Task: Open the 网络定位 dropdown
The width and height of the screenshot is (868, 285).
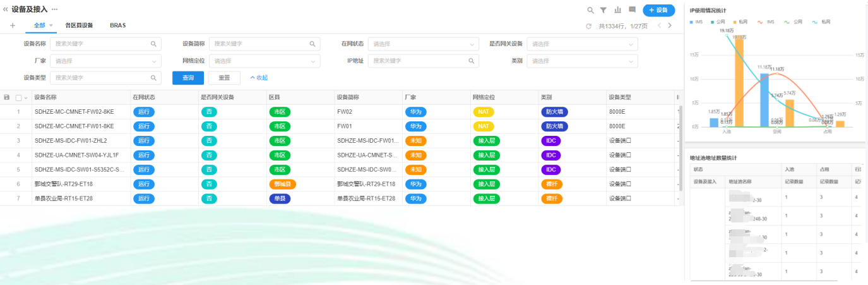Action: 265,61
